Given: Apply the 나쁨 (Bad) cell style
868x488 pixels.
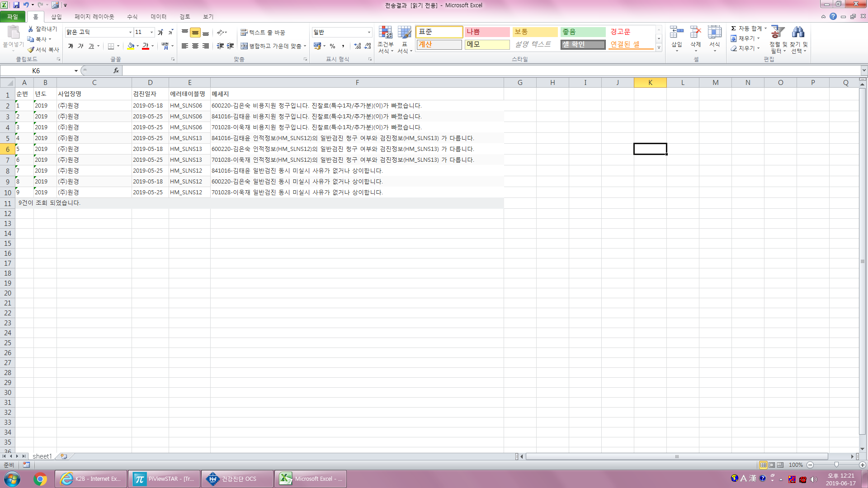Looking at the screenshot, I should 487,32.
